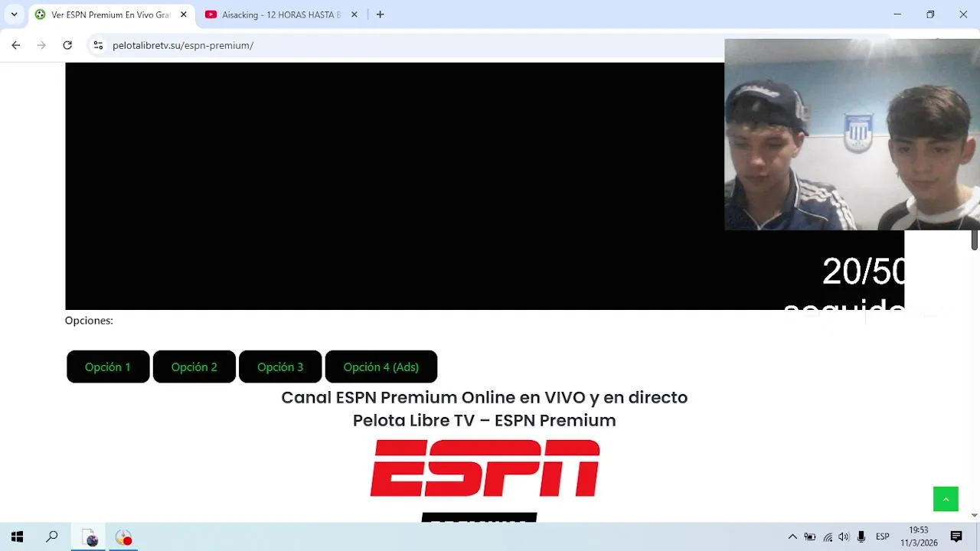
Task: Click the microphone tray icon
Action: point(861,537)
